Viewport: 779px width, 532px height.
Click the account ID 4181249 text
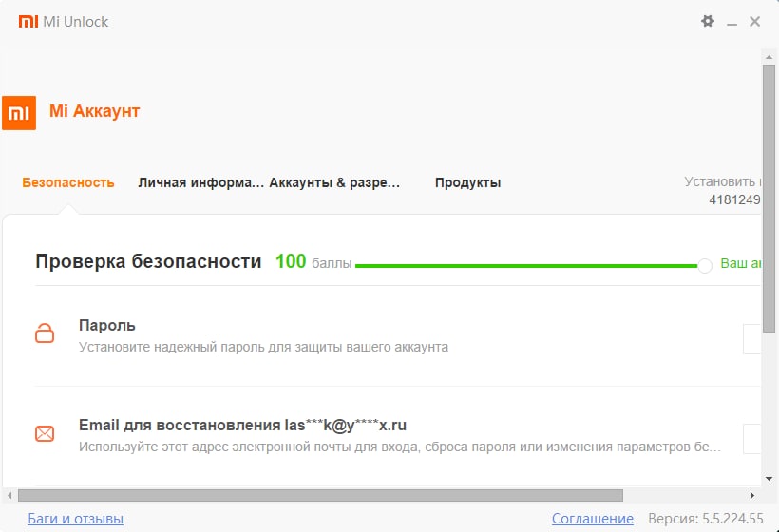point(734,199)
